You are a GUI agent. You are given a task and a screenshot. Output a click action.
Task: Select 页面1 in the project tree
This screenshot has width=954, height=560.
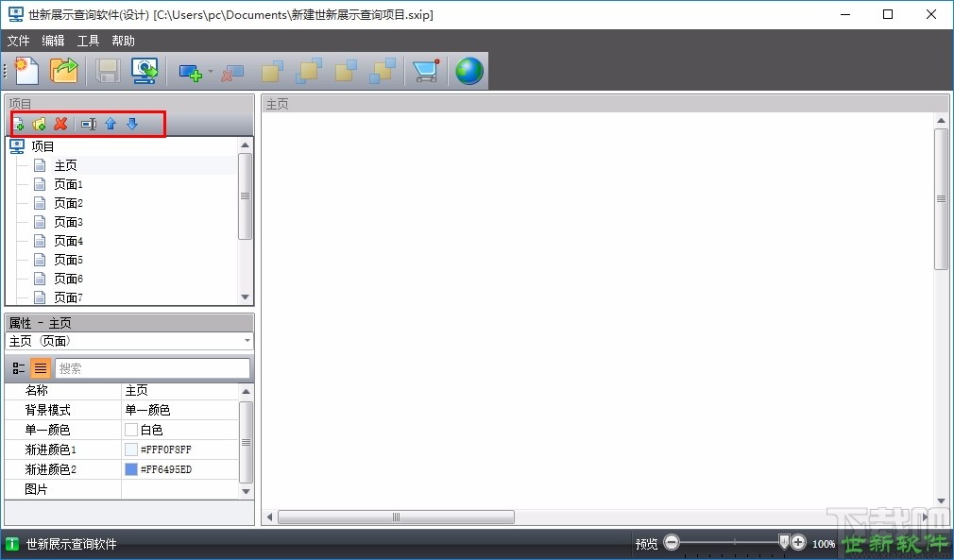pos(68,184)
